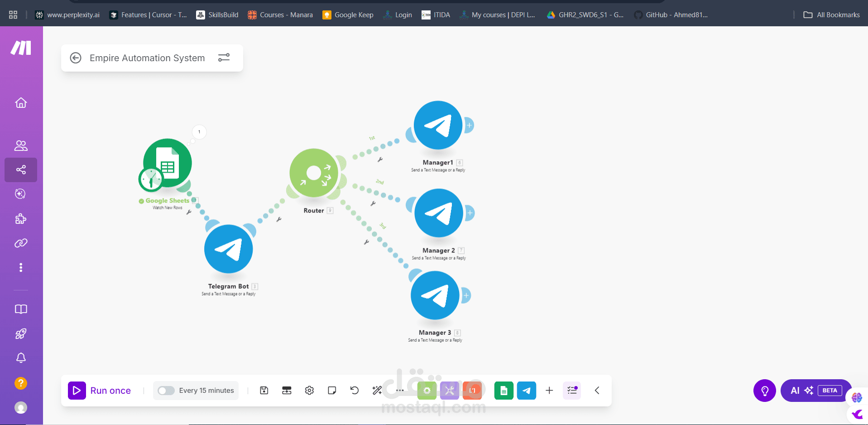Add a module after Manager 3
This screenshot has width=868, height=425.
(466, 295)
